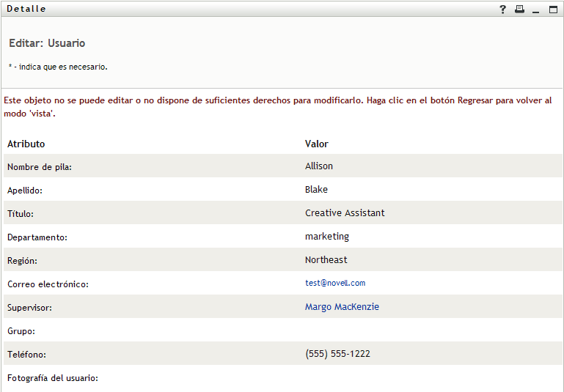
Task: Minimize the Detalle panel
Action: point(536,10)
